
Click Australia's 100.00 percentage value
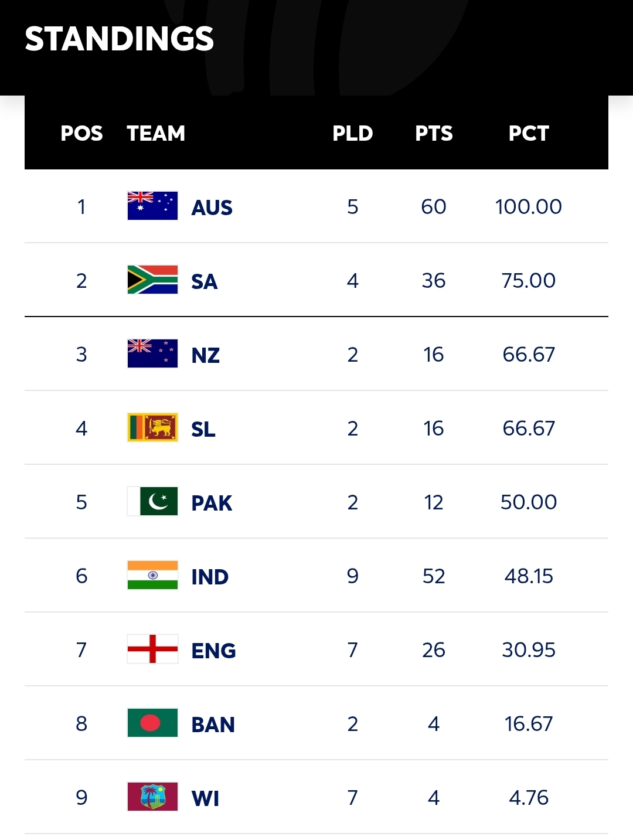[528, 206]
